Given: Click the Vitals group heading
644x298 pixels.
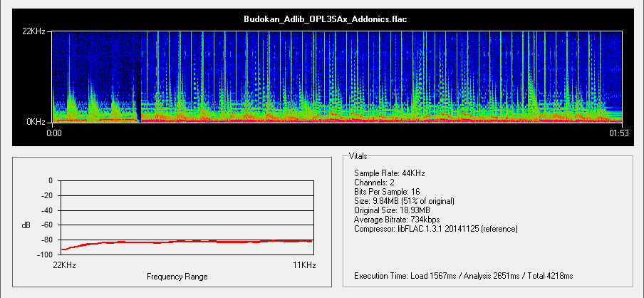Looking at the screenshot, I should tap(359, 155).
